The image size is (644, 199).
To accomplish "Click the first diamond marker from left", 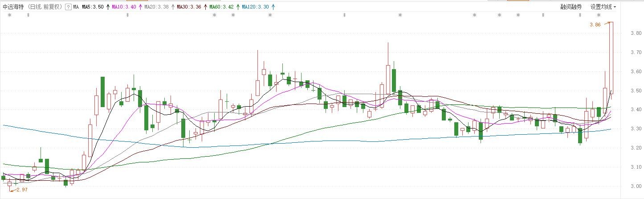I will pos(28,15).
